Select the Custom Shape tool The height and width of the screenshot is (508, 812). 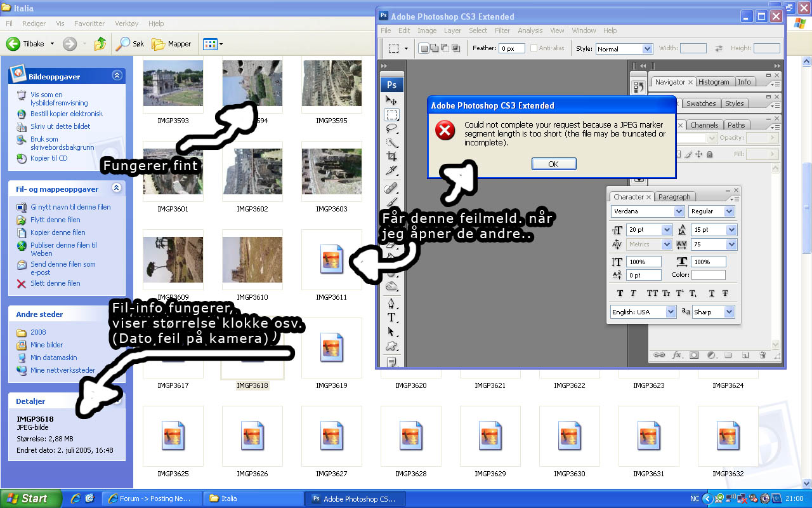[x=391, y=345]
